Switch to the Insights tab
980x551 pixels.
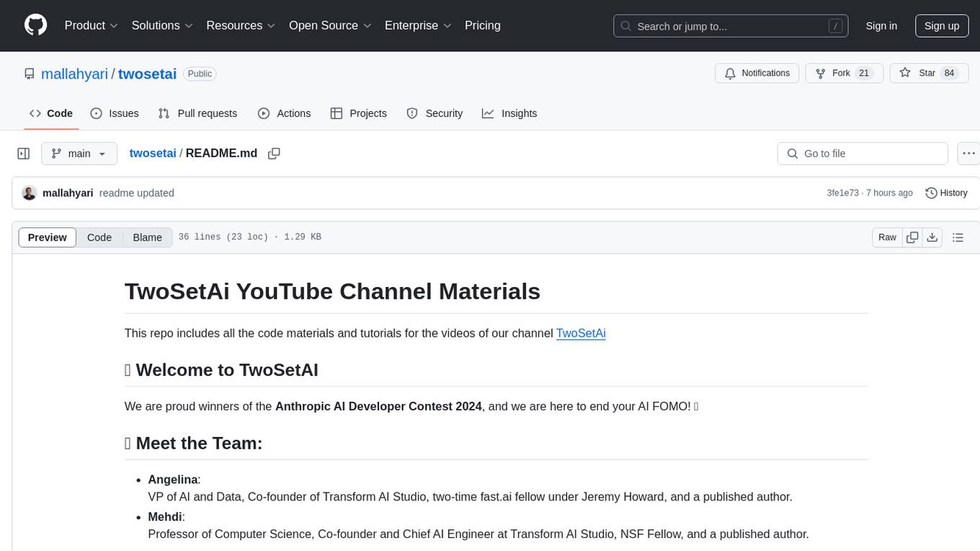[x=509, y=113]
